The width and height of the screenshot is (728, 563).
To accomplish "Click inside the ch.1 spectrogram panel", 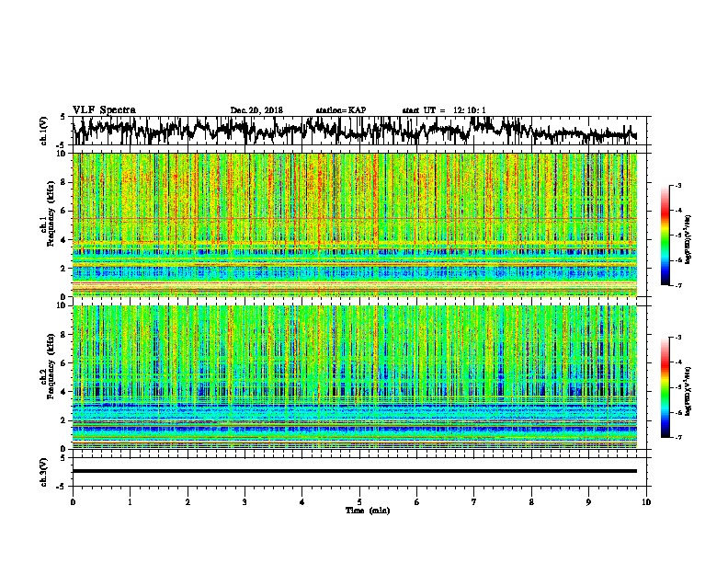I will pyautogui.click(x=355, y=224).
